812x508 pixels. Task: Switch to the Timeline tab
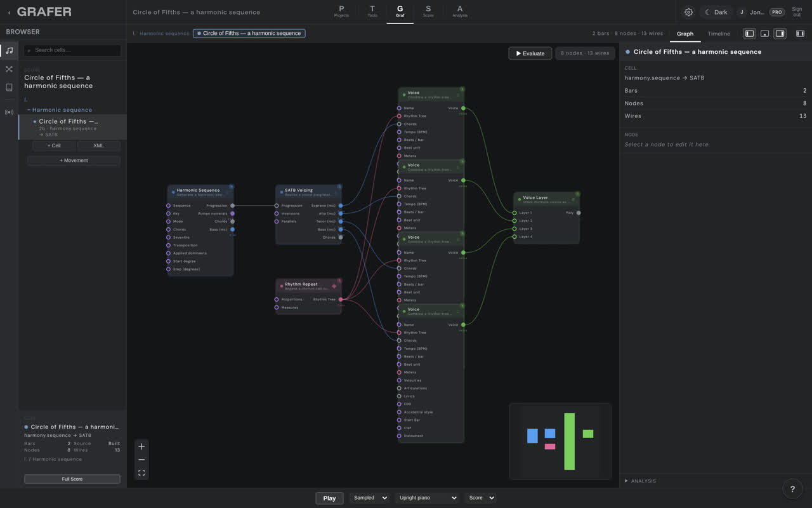coord(719,34)
